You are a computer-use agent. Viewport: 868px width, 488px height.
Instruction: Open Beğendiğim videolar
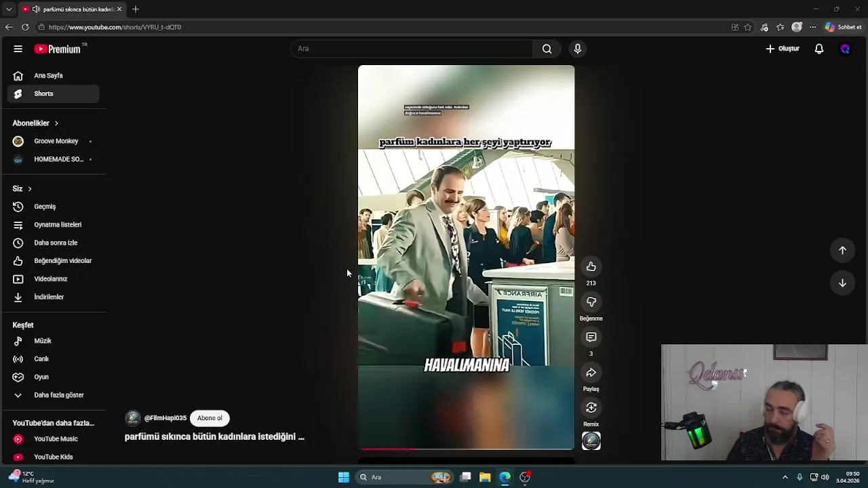click(54, 261)
